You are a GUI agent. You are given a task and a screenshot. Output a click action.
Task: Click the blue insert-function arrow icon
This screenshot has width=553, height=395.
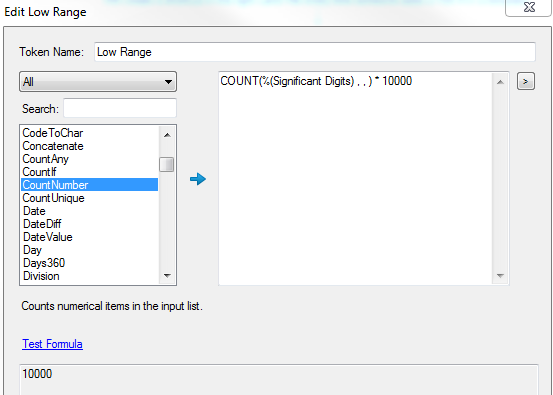pos(198,179)
